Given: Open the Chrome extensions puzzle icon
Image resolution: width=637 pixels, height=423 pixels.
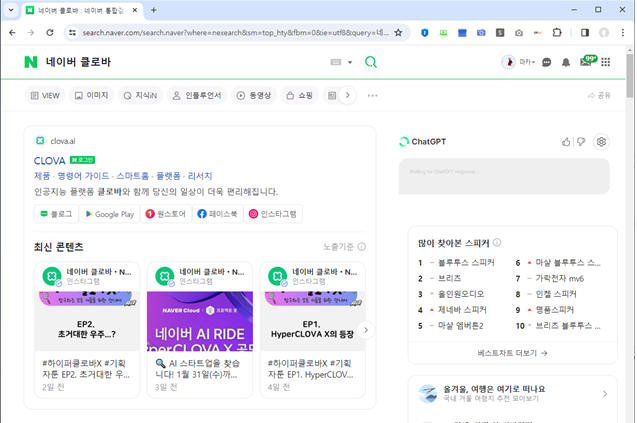Looking at the screenshot, I should click(557, 33).
